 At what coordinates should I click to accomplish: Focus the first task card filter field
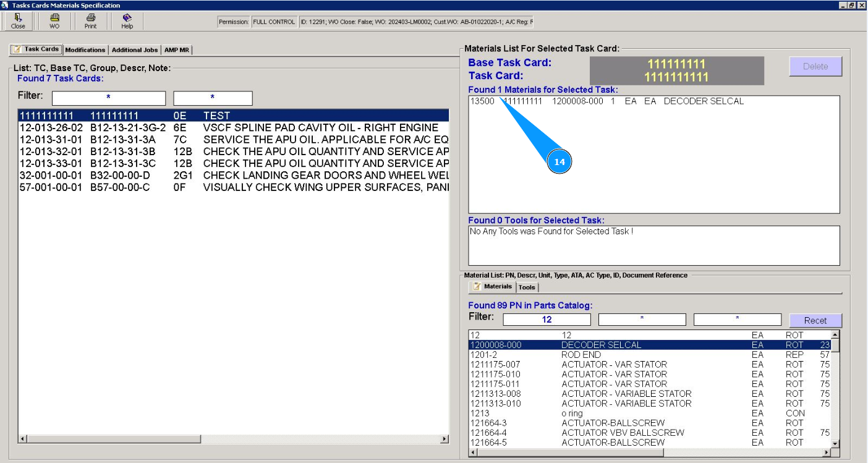[109, 98]
